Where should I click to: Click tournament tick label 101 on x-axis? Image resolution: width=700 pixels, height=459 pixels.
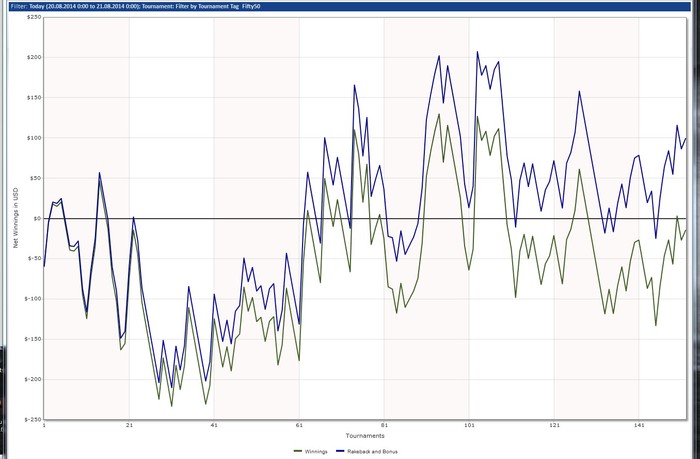tap(469, 425)
